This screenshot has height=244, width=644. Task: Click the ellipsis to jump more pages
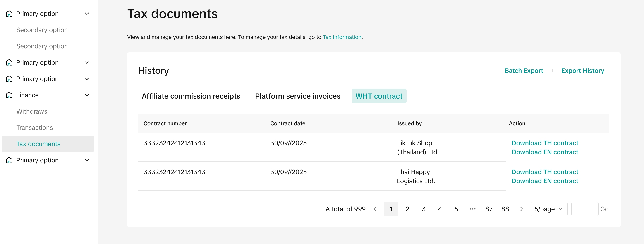(x=472, y=209)
